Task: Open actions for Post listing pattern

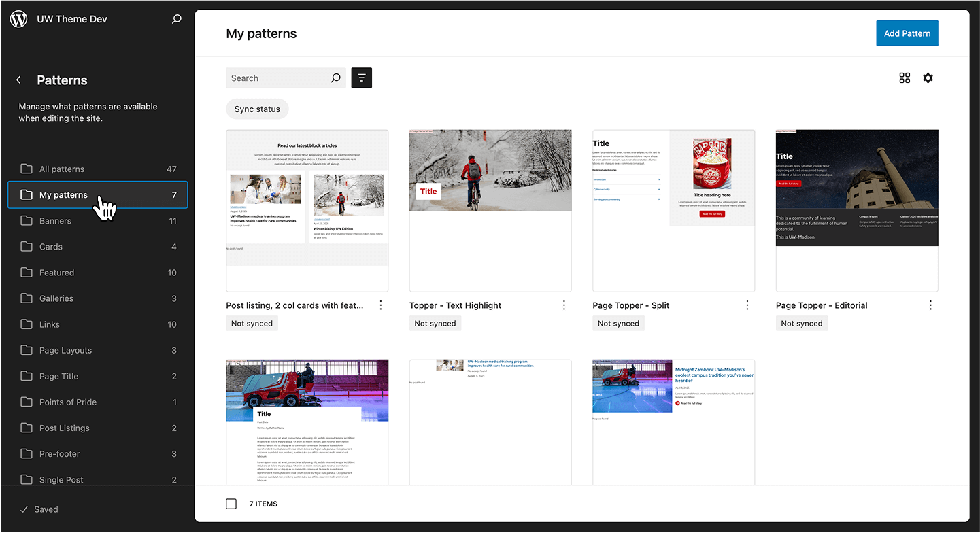Action: click(381, 305)
